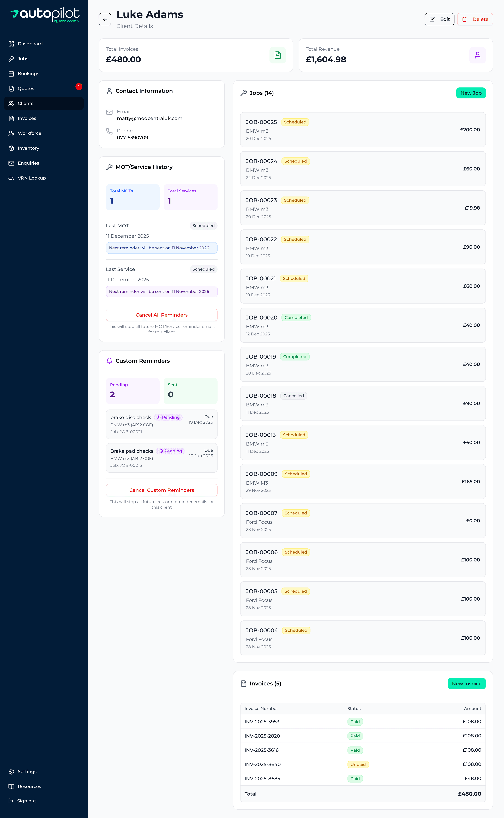Click the Total Invoices document icon
This screenshot has width=504, height=818.
(277, 55)
